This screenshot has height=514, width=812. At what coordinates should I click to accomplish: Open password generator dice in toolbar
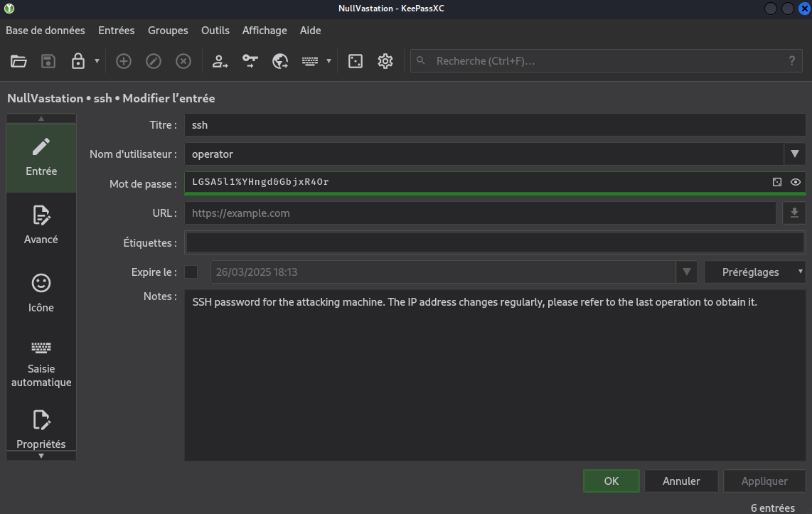pyautogui.click(x=356, y=61)
